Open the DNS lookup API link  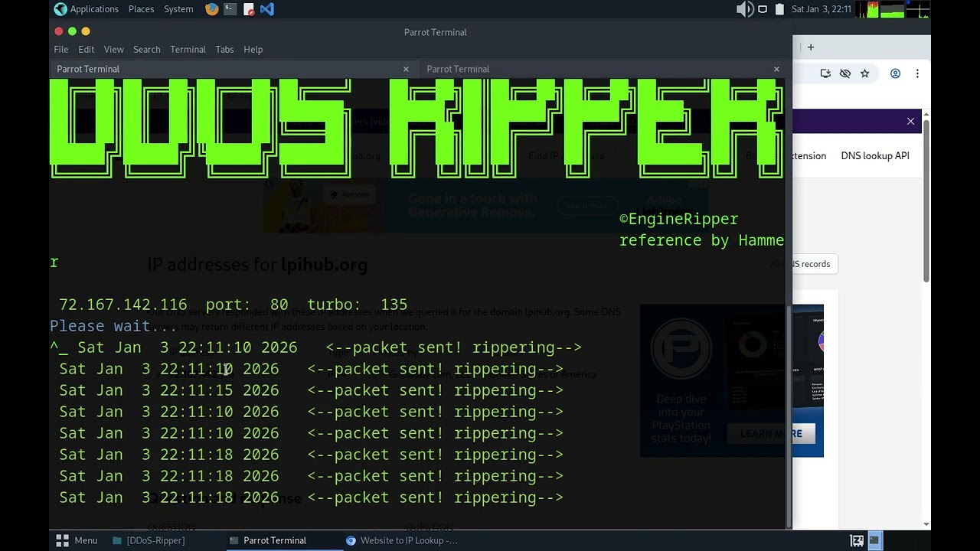875,155
